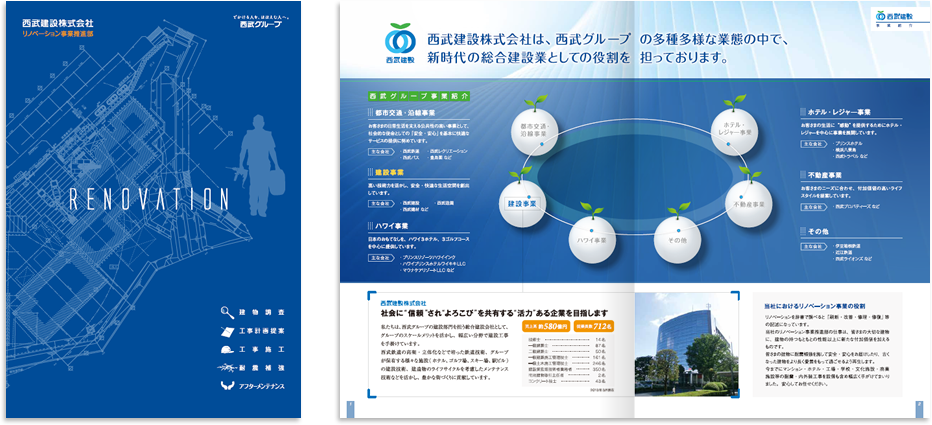
Task: Click the orange 712名 badge
Action: click(594, 326)
